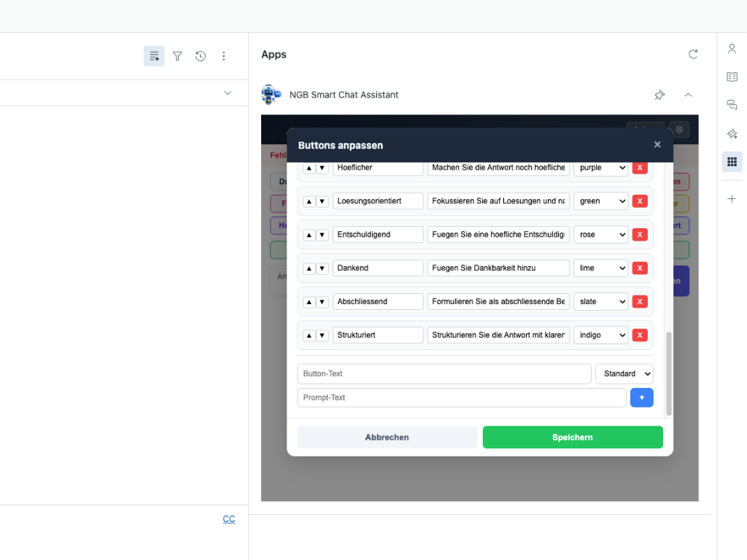Refresh the Apps panel

pos(693,54)
